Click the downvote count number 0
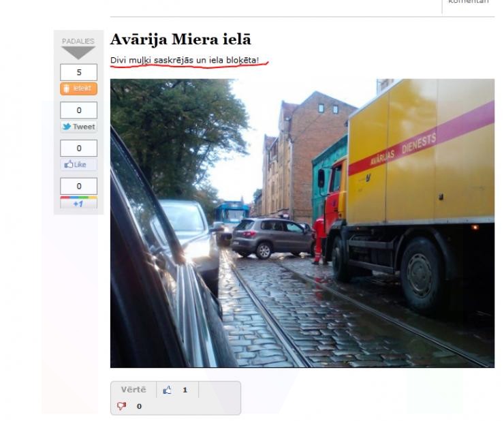The width and height of the screenshot is (504, 421). pyautogui.click(x=139, y=407)
